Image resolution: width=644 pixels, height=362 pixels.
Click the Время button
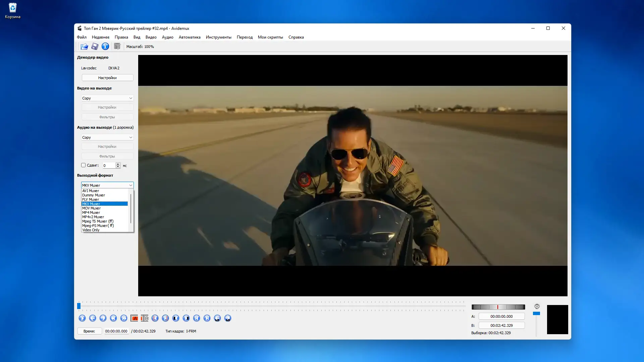(x=89, y=331)
